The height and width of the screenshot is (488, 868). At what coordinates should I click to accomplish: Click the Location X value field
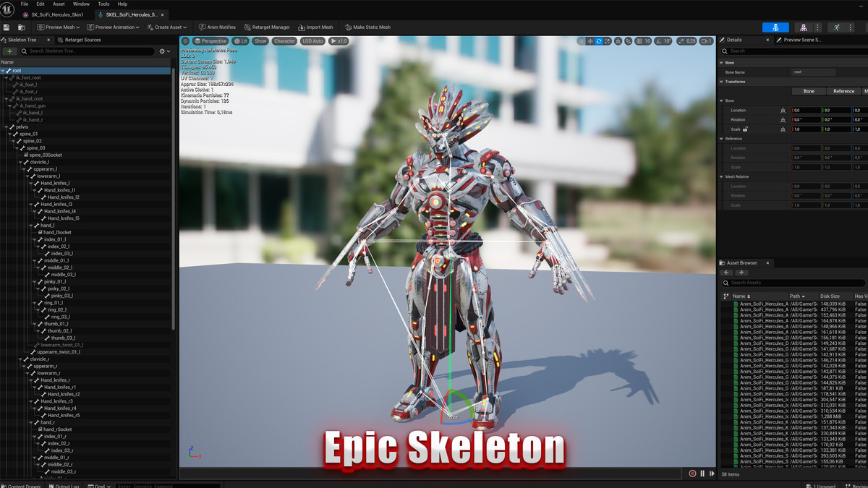[806, 111]
